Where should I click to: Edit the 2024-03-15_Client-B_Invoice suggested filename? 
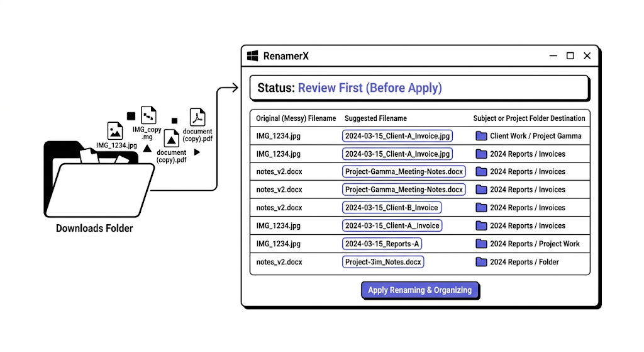tap(391, 208)
